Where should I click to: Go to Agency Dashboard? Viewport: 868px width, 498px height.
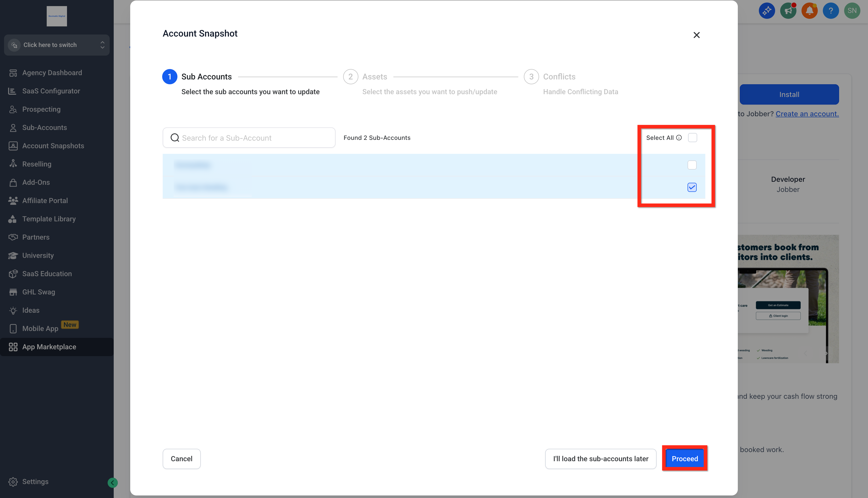click(52, 73)
